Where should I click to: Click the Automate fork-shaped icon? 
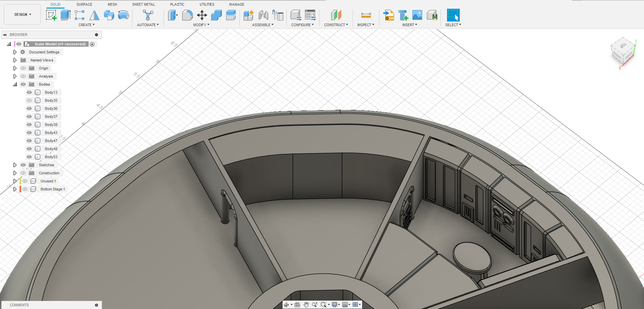tap(148, 15)
